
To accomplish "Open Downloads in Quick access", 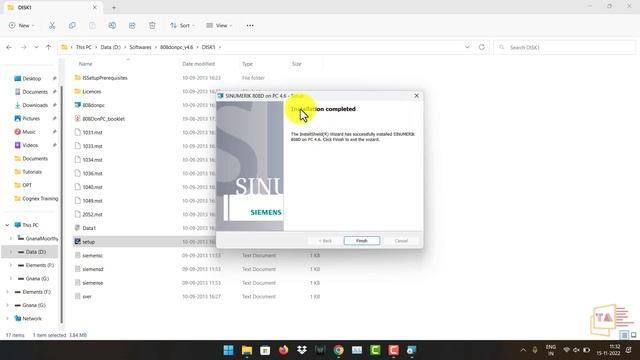I will 35,105.
